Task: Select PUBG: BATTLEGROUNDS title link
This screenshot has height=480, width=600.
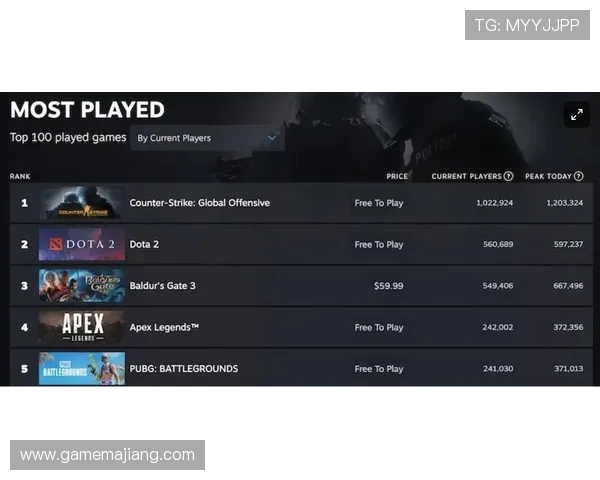Action: [x=184, y=369]
